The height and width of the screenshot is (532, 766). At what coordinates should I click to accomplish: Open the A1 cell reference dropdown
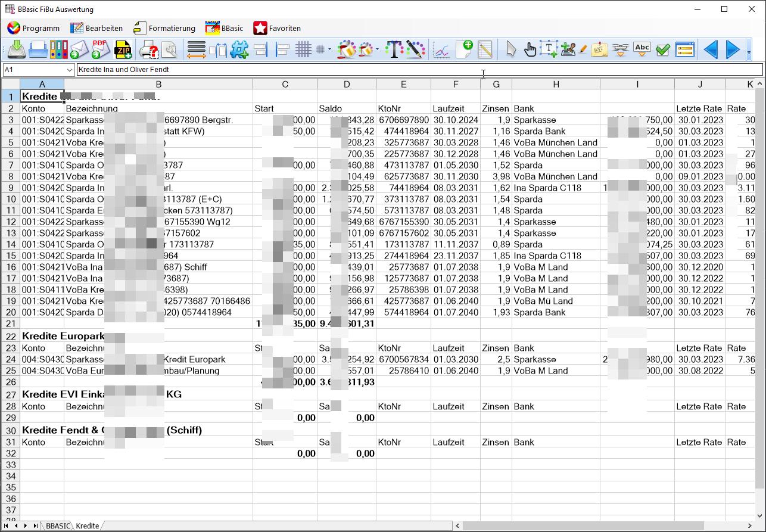click(70, 70)
